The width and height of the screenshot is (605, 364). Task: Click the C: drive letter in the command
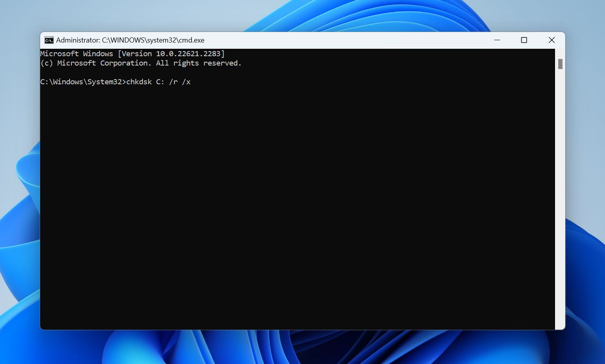tap(160, 82)
